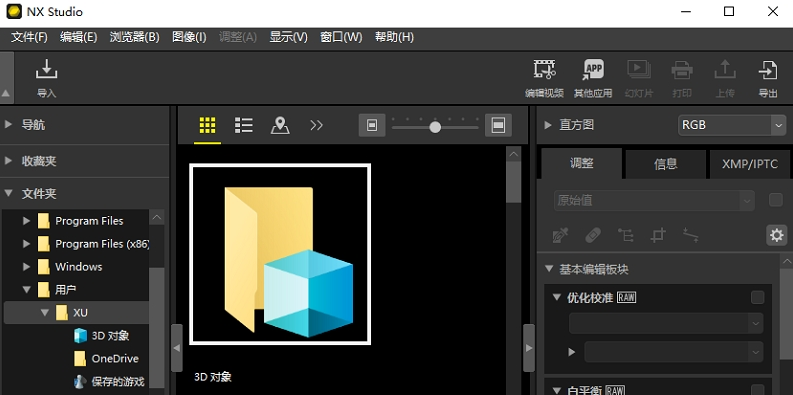Select the color control point tool
The width and height of the screenshot is (793, 395).
point(625,235)
